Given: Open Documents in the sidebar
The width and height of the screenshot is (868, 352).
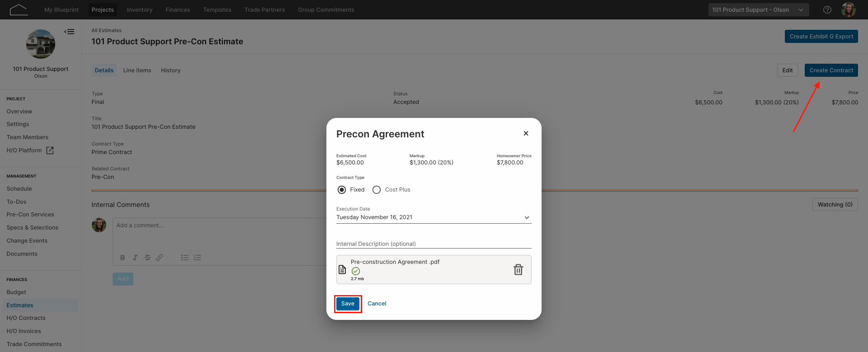Looking at the screenshot, I should [x=22, y=254].
